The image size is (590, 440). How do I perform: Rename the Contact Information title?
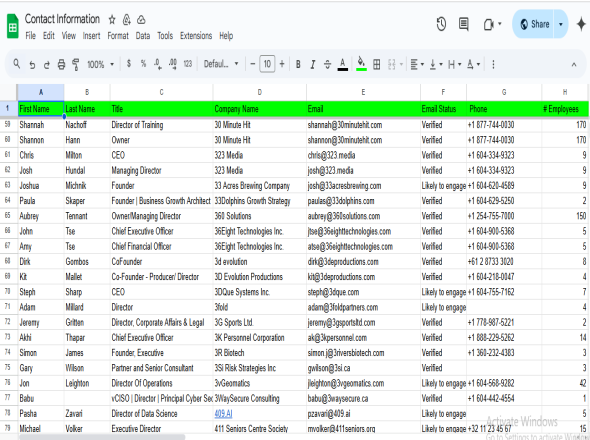tap(62, 19)
